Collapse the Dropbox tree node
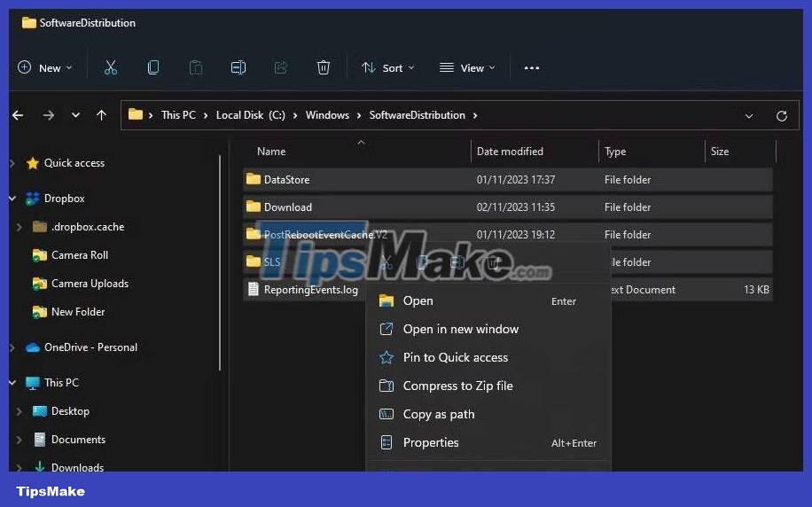The width and height of the screenshot is (812, 507). click(12, 199)
